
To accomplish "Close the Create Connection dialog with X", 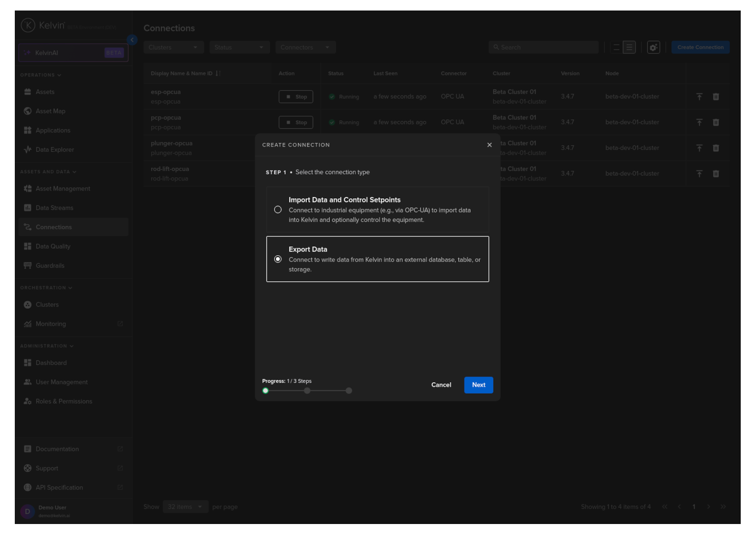I will point(489,145).
